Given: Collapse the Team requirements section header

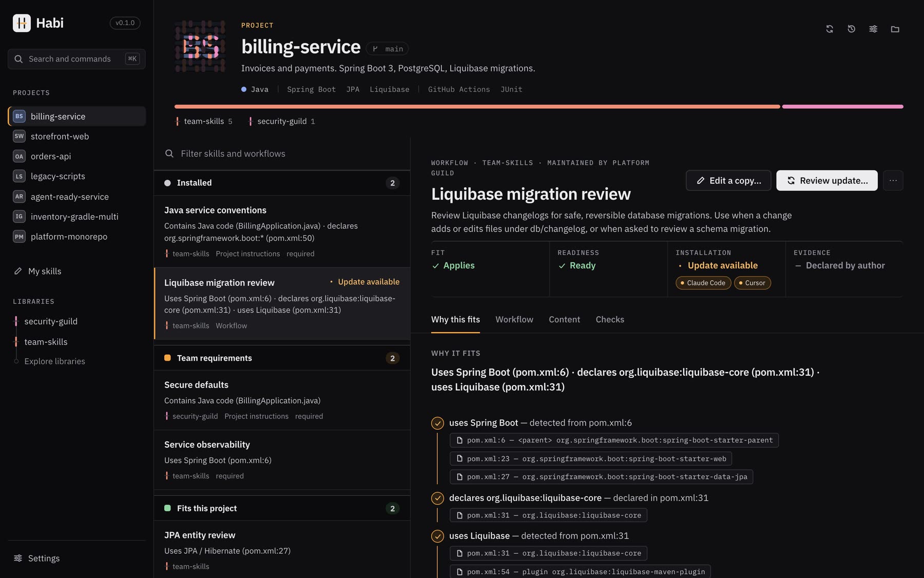Looking at the screenshot, I should pyautogui.click(x=282, y=358).
